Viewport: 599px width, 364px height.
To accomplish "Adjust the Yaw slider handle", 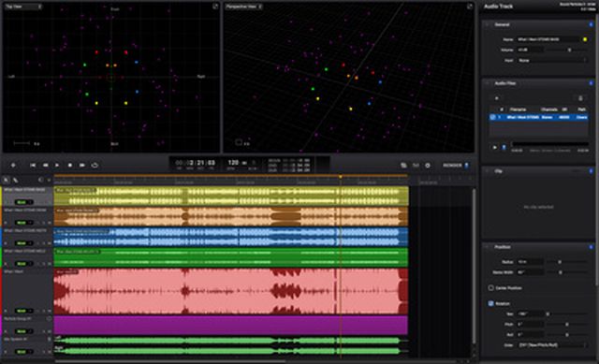I will (x=548, y=314).
